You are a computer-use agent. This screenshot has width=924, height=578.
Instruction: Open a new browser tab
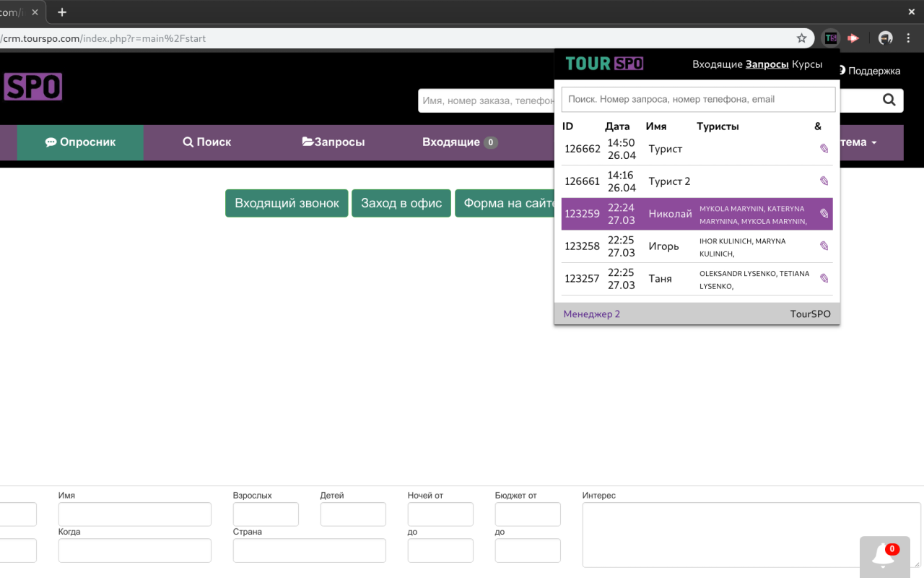click(62, 12)
